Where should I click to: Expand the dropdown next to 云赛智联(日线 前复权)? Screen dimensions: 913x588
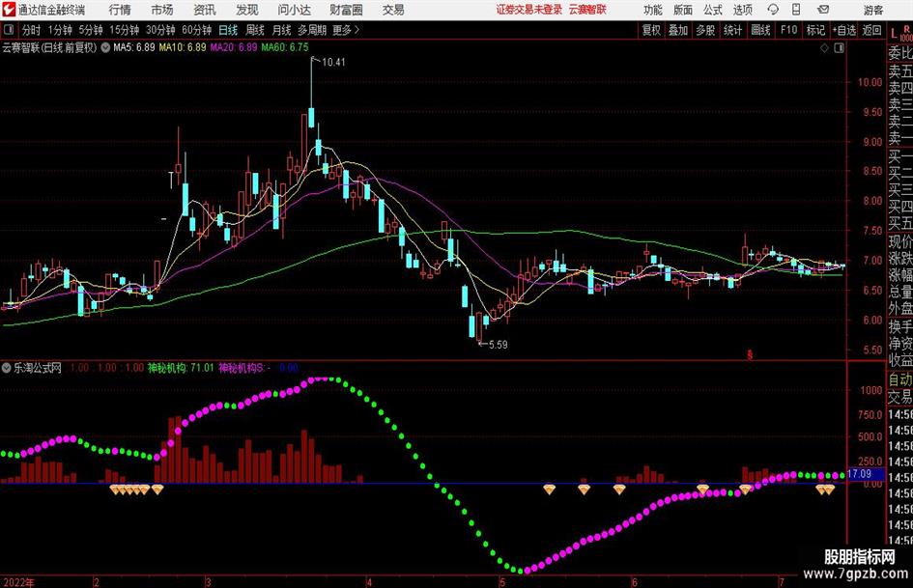click(105, 47)
